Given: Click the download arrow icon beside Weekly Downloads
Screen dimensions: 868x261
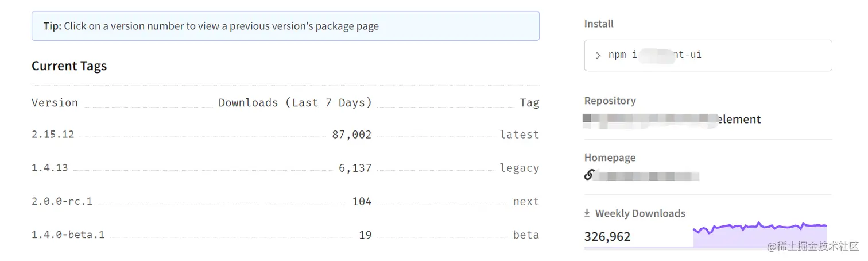Looking at the screenshot, I should click(x=587, y=213).
